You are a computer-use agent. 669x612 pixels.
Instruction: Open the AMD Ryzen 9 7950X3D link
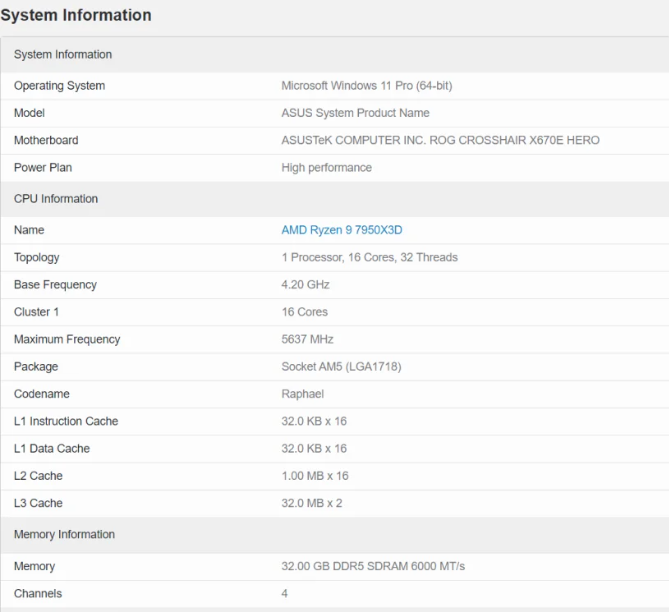click(341, 230)
